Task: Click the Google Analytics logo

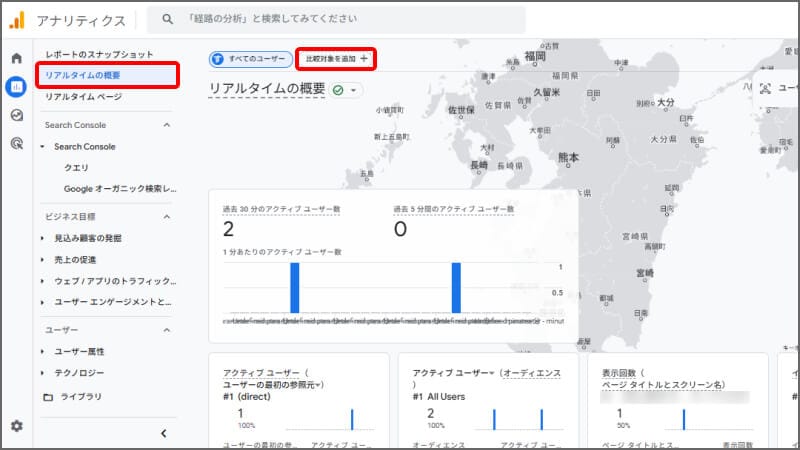Action: (17, 20)
